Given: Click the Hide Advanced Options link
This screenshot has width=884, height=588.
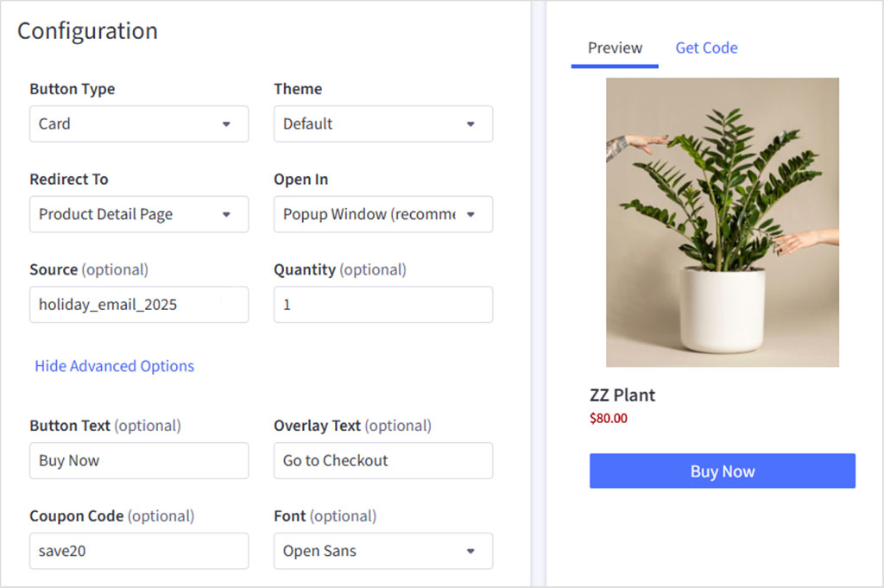Looking at the screenshot, I should tap(114, 365).
